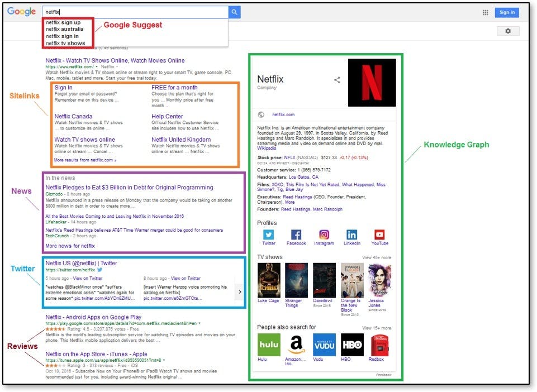
Task: Open the Facebook profile icon
Action: tap(296, 235)
